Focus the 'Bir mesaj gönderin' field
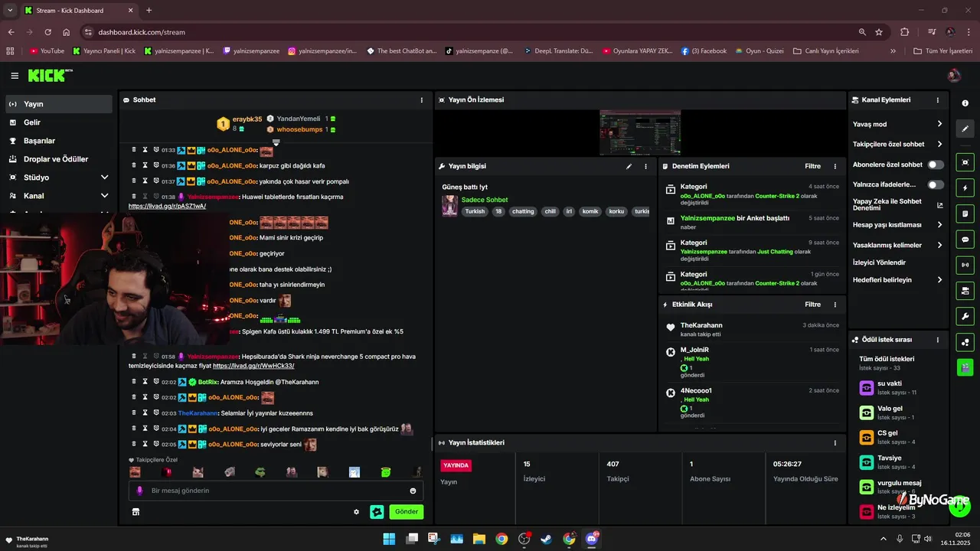 [276, 491]
